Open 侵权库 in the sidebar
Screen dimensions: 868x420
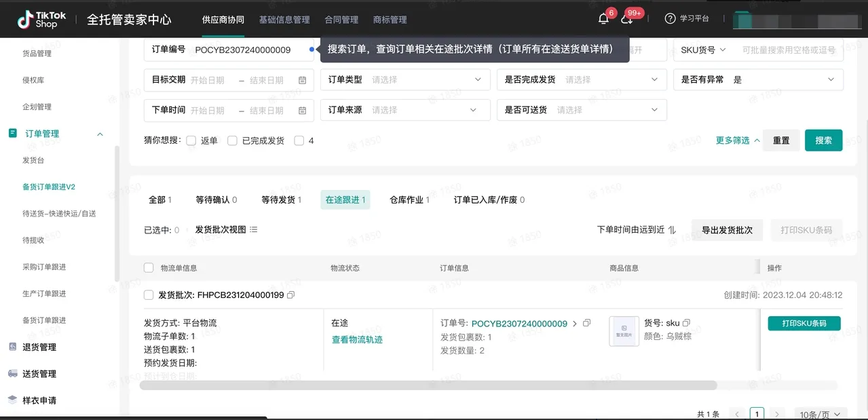tap(33, 80)
